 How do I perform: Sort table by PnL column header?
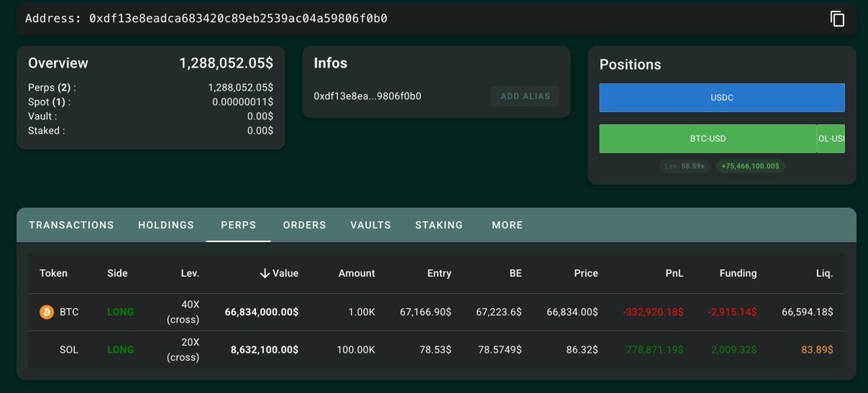tap(674, 273)
